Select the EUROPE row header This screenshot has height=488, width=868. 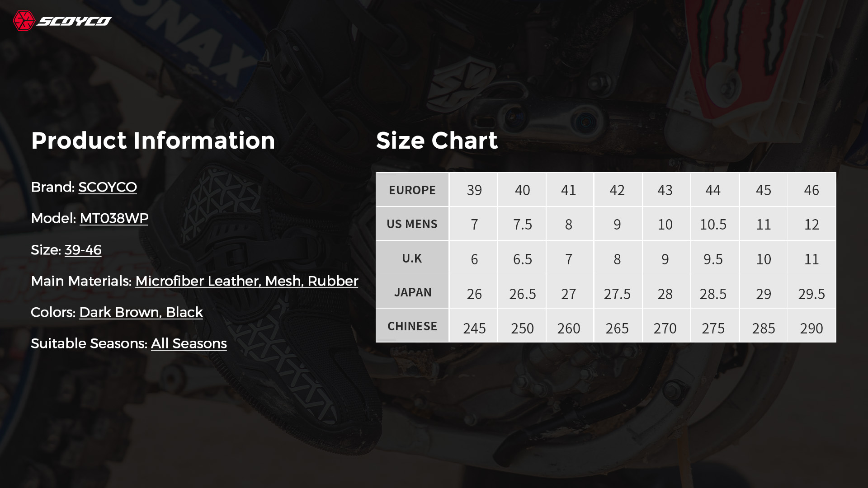point(412,190)
